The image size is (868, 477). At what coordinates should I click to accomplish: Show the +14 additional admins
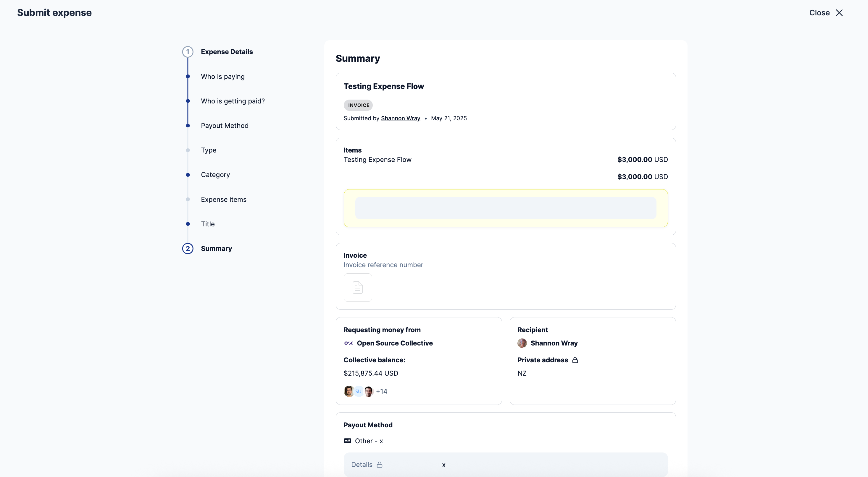point(381,391)
